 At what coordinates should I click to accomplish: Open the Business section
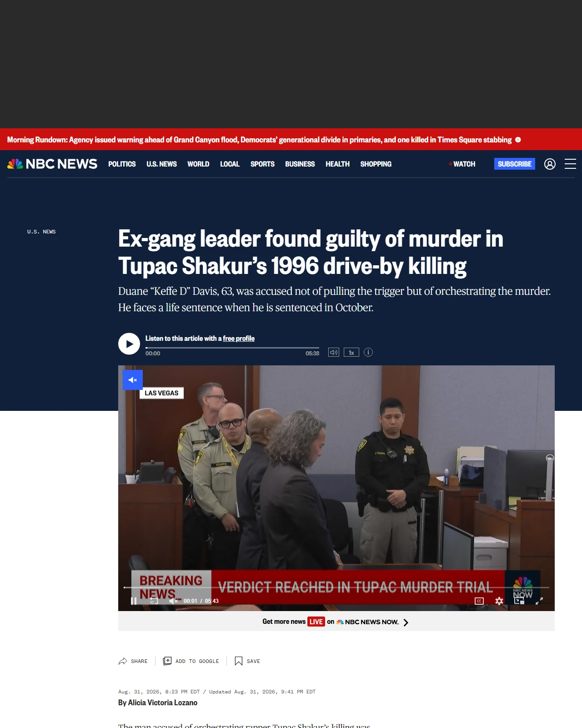pos(300,164)
